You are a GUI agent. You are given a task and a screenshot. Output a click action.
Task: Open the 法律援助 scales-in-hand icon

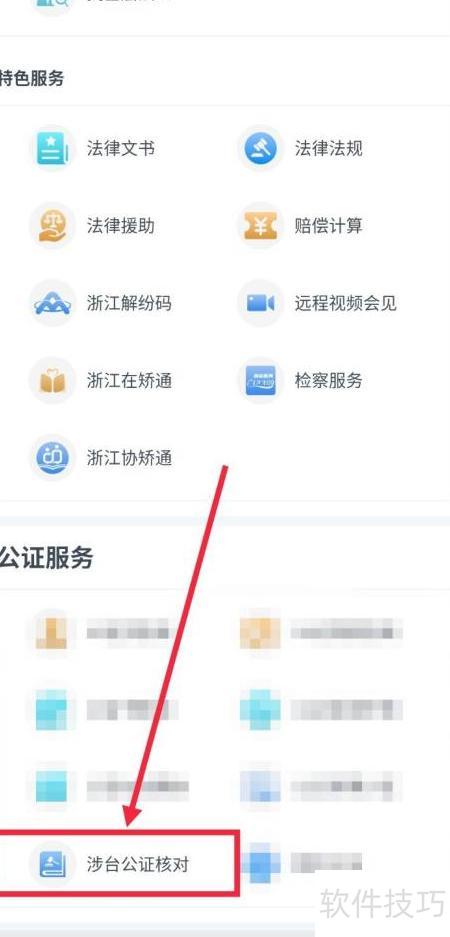[53, 226]
